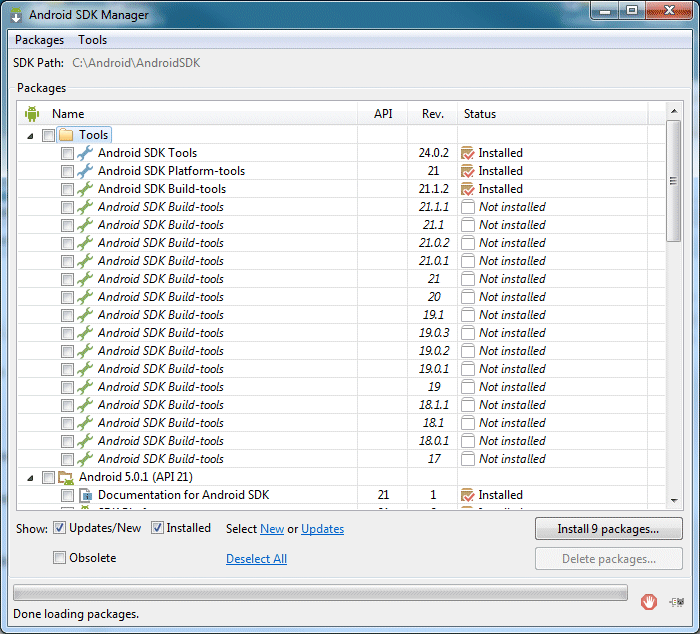Click the SDK Manager title bar icon
Screen dimensions: 700x634
coord(16,15)
